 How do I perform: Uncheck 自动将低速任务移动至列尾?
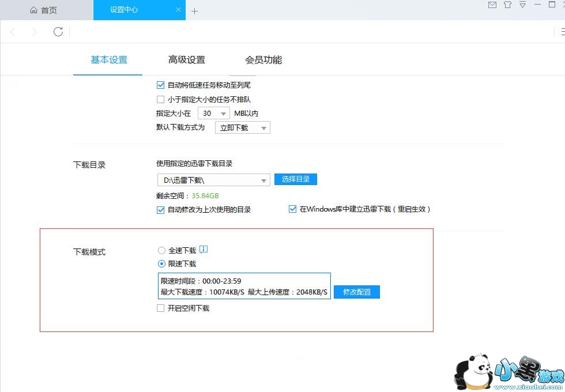coord(161,85)
